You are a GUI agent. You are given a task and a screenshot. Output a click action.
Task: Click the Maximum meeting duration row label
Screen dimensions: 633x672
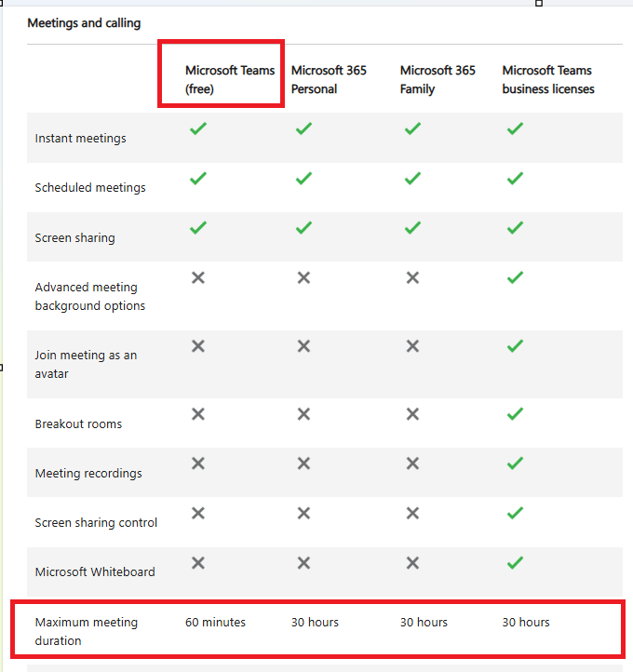coord(87,631)
